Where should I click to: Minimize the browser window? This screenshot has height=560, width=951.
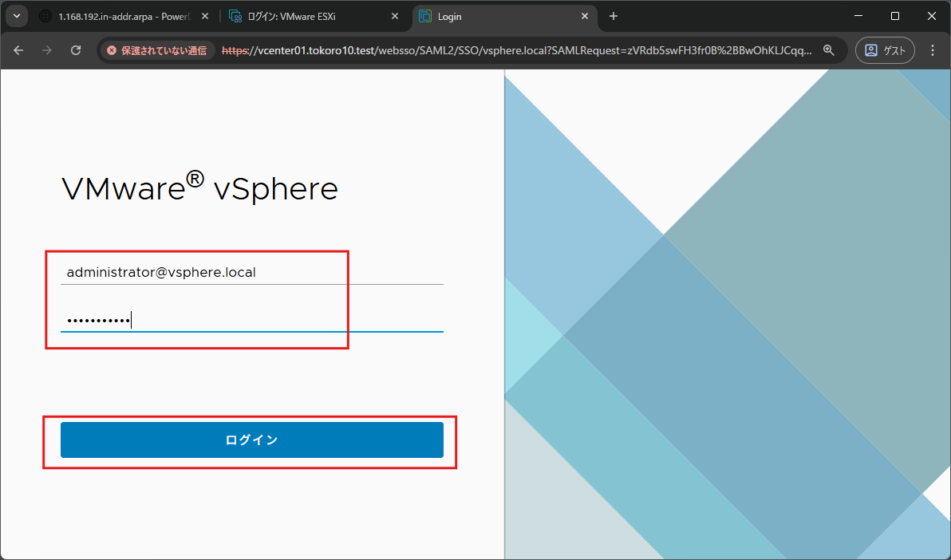pos(858,17)
